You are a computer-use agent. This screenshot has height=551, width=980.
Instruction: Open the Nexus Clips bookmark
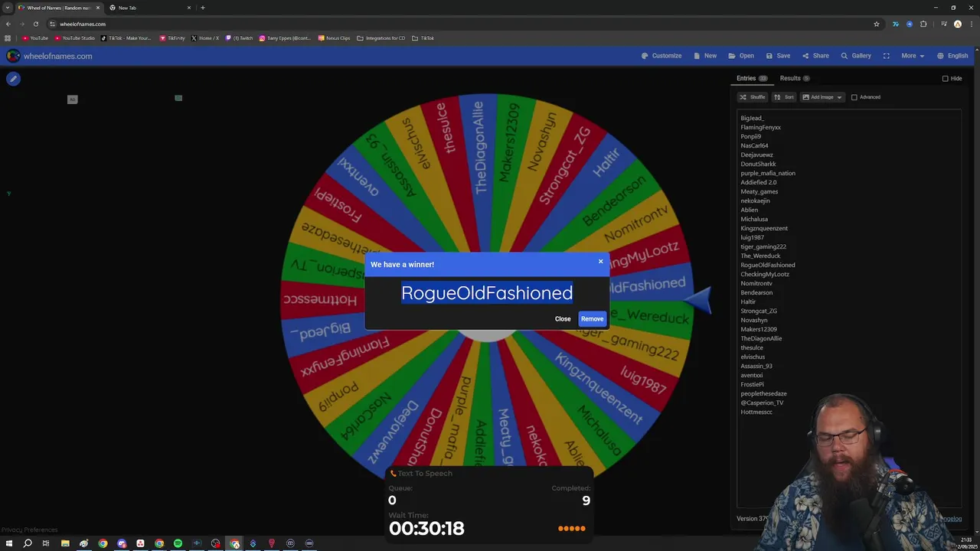334,38
